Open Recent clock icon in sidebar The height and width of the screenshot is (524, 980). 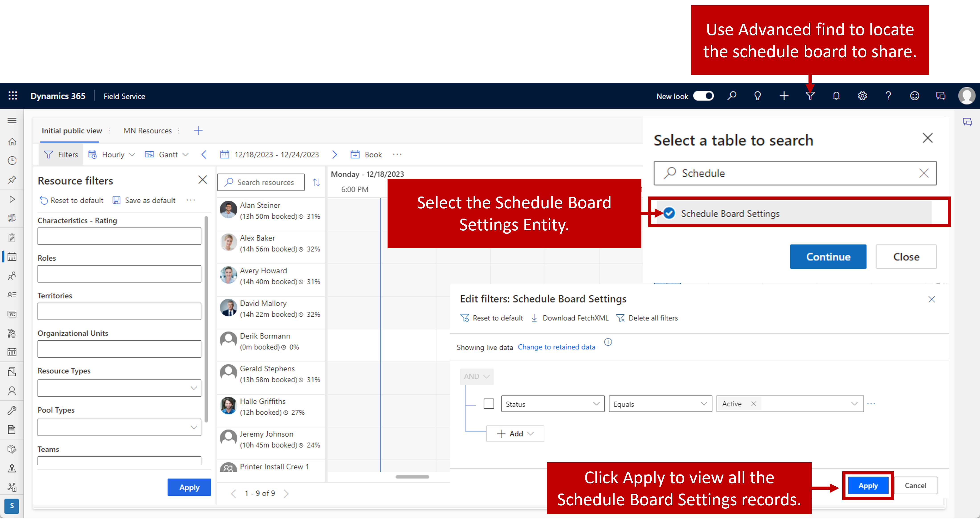pyautogui.click(x=12, y=161)
